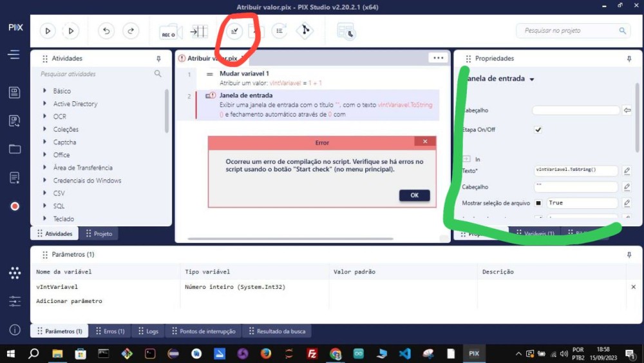This screenshot has width=644, height=363.
Task: Click the Texto* vIntVariavel.ToString() field
Action: (576, 170)
